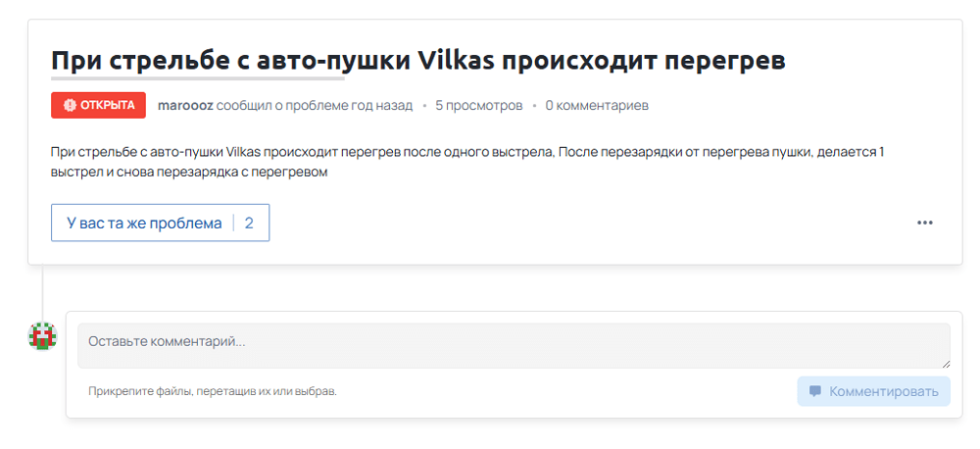Click the comment box resize handle
980x449 pixels.
point(945,363)
